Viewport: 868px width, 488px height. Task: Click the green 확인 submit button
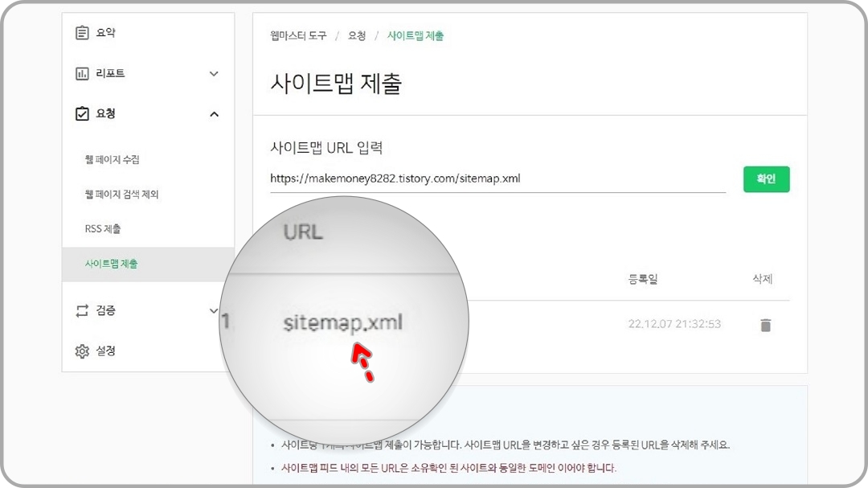[766, 179]
